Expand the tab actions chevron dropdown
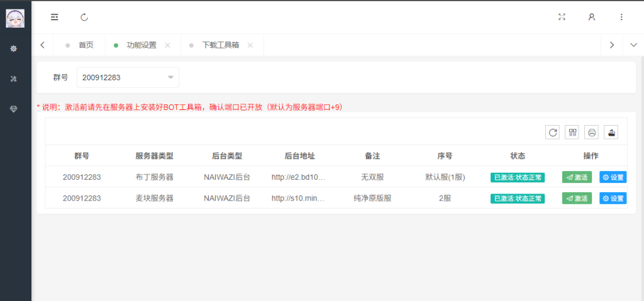This screenshot has width=644, height=301. [x=633, y=45]
